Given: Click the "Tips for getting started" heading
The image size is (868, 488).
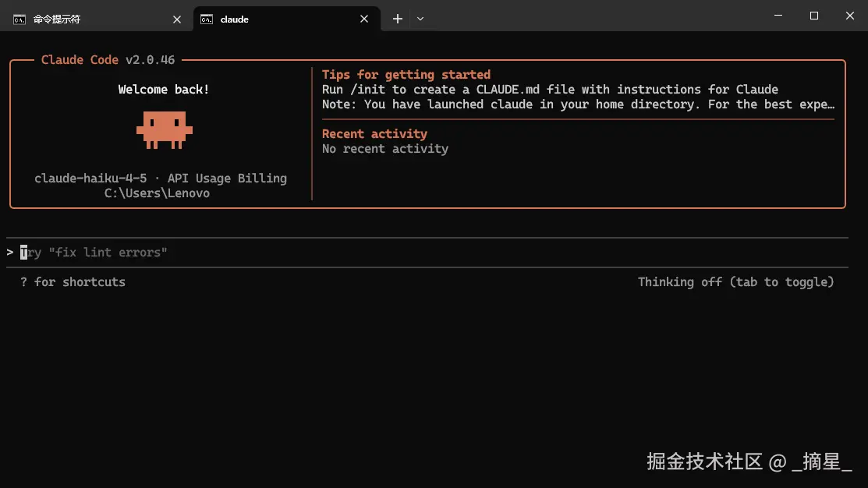Looking at the screenshot, I should 406,75.
